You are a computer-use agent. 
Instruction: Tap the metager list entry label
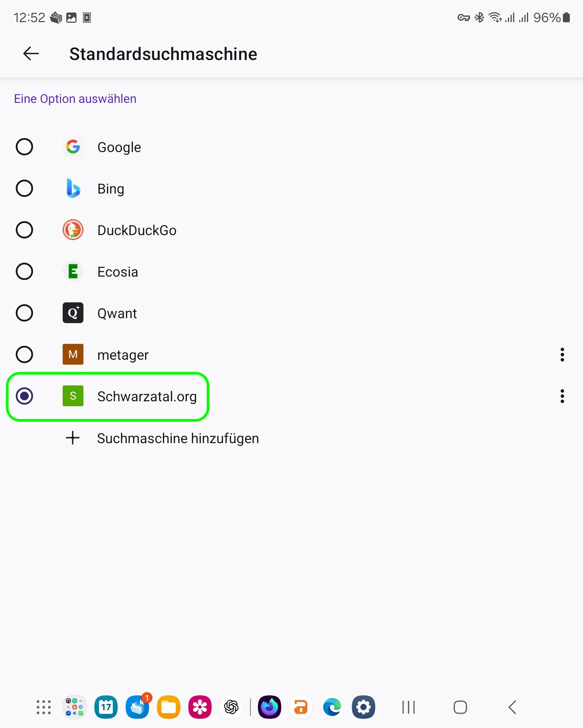click(x=123, y=355)
